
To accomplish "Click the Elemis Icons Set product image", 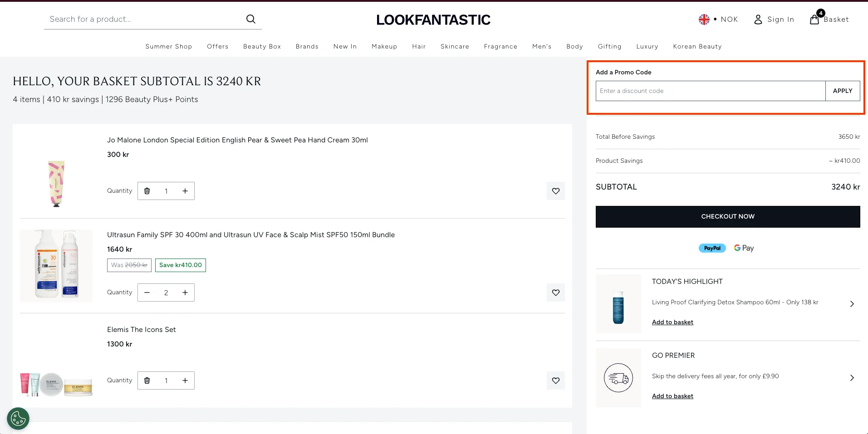I will point(56,385).
